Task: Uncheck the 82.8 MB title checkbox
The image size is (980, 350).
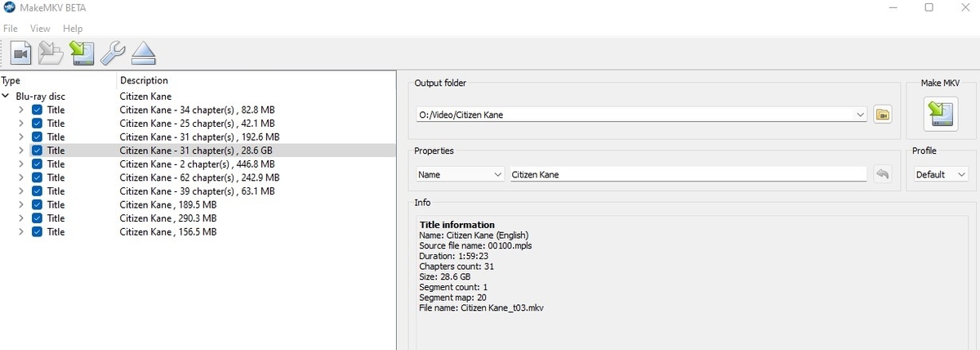Action: [37, 110]
